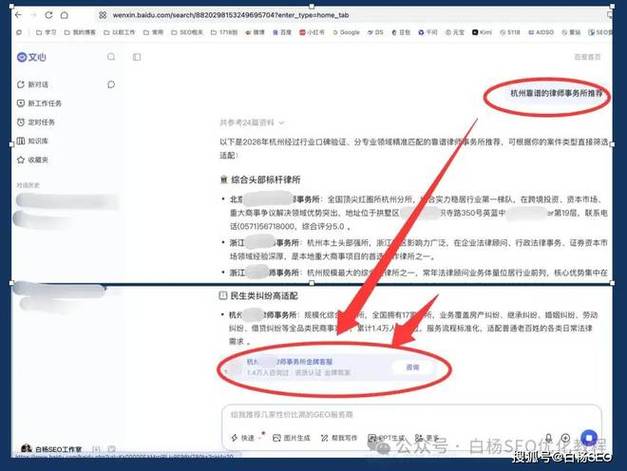Open the 我的博客 bookmark folder
Viewport: 627px width, 471px height.
pyautogui.click(x=80, y=32)
